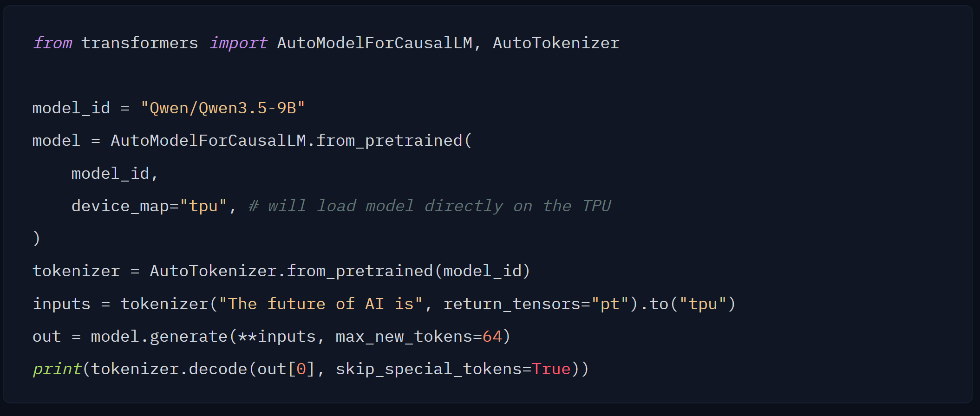Screen dimensions: 980x416
Task: Click the True value after skip_special_tokens
Action: coord(551,369)
